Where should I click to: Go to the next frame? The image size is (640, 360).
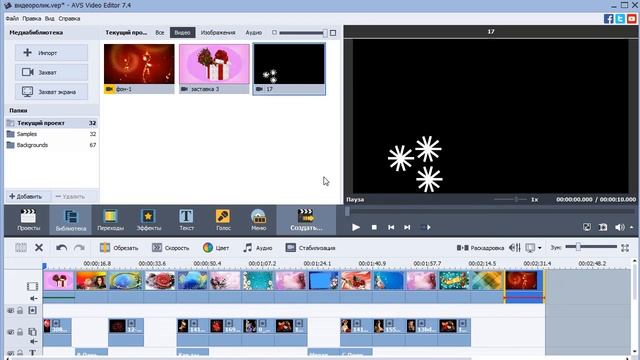coord(407,227)
